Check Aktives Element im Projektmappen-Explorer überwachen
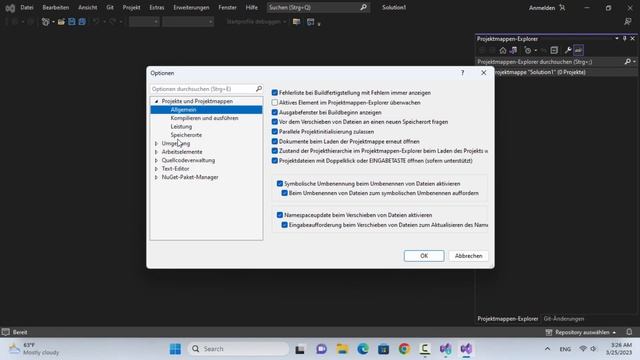Viewport: 640px width, 360px height. (x=275, y=102)
